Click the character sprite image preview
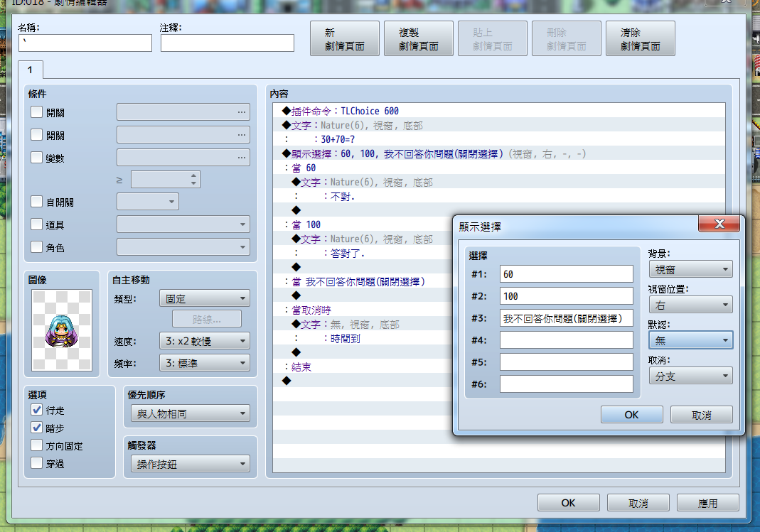Image resolution: width=760 pixels, height=532 pixels. (62, 330)
